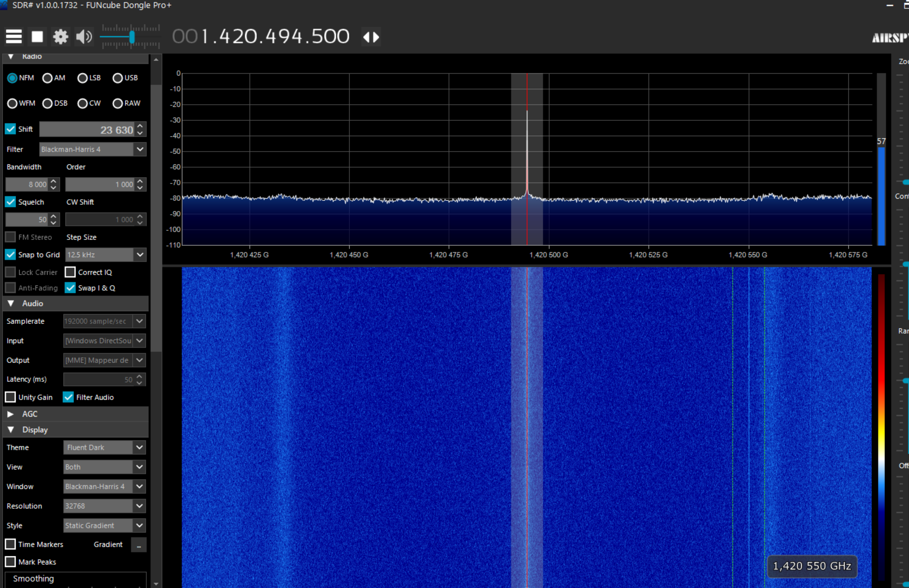Decrease Bandwidth with down stepper arrow
The image size is (909, 588).
53,187
